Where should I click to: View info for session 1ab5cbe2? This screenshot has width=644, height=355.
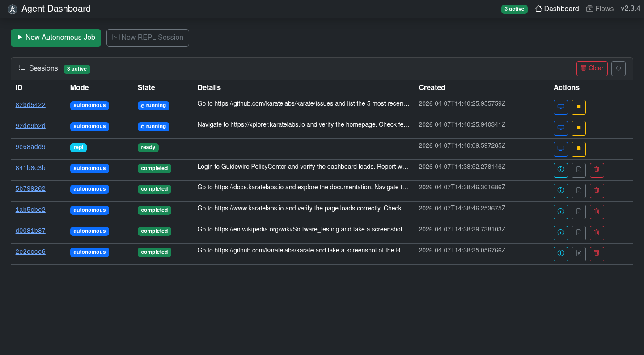(560, 212)
